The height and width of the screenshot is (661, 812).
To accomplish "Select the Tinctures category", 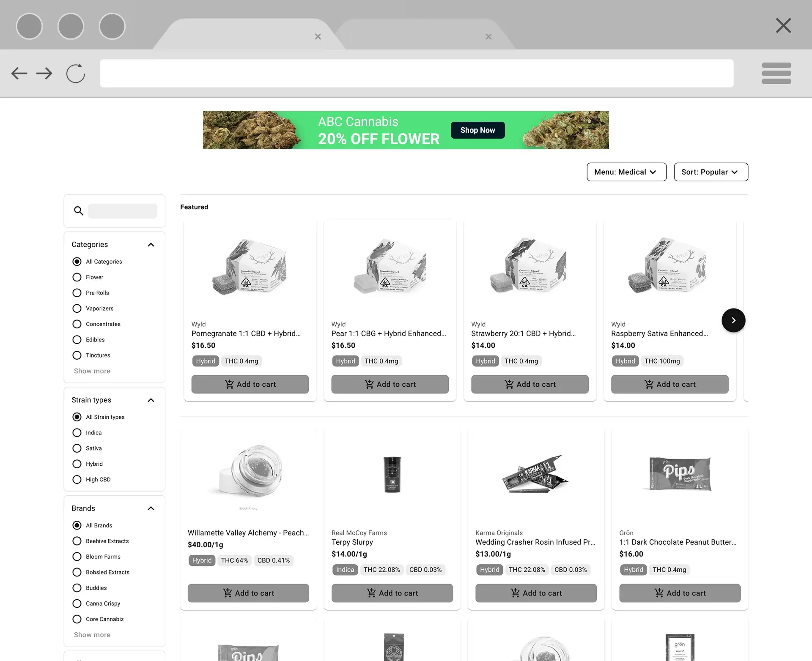I will click(x=77, y=355).
